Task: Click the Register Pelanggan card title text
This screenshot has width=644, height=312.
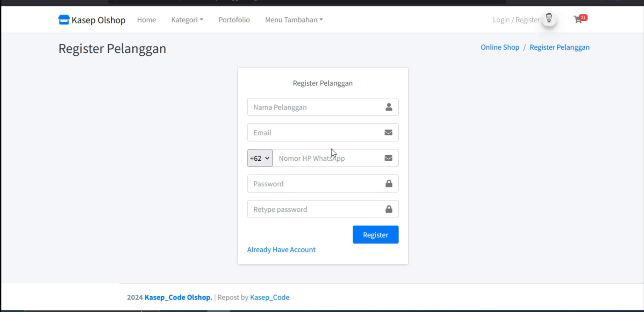Action: point(323,83)
